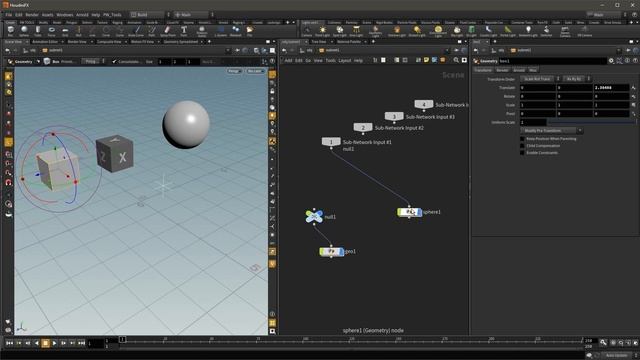Open network editor Layout menu
Viewport: 640px width, 360px height.
click(344, 60)
